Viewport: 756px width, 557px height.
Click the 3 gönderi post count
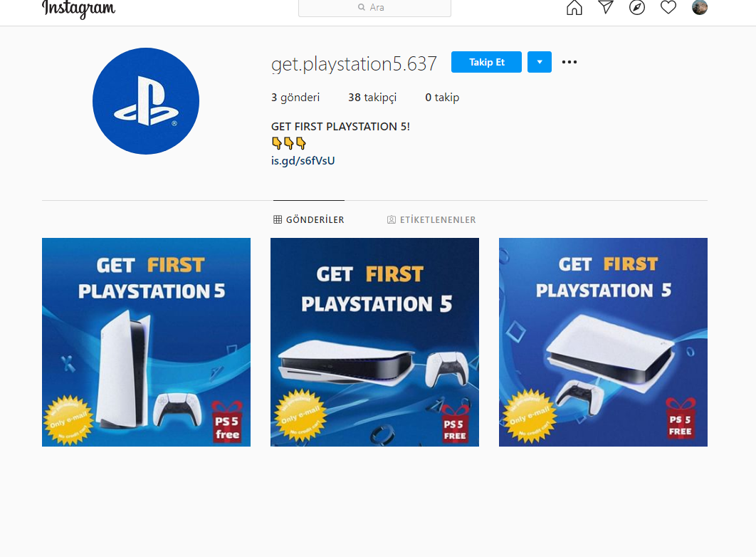coord(295,98)
